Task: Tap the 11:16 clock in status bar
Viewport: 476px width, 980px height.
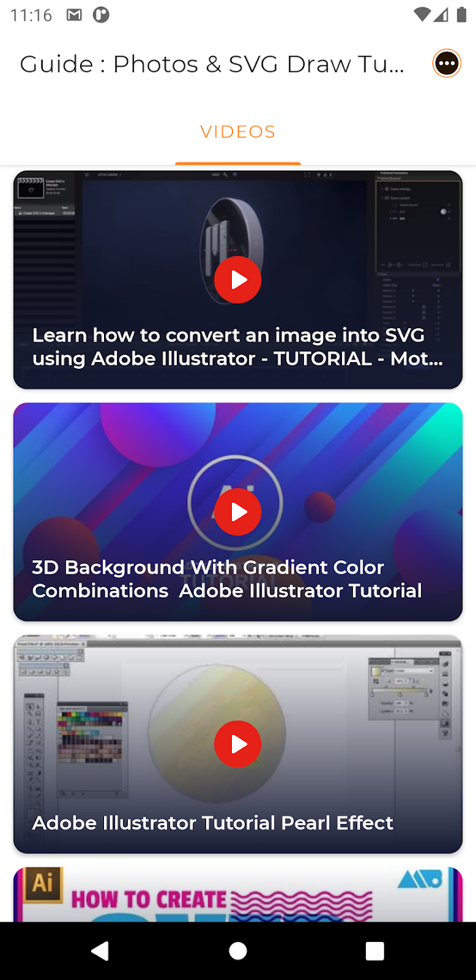Action: [x=31, y=15]
